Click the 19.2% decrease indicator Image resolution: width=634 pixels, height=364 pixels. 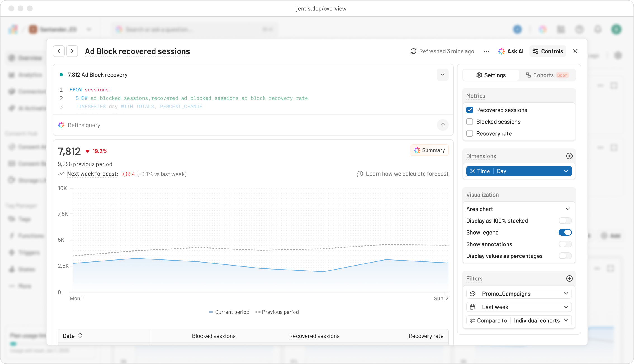[x=96, y=151]
